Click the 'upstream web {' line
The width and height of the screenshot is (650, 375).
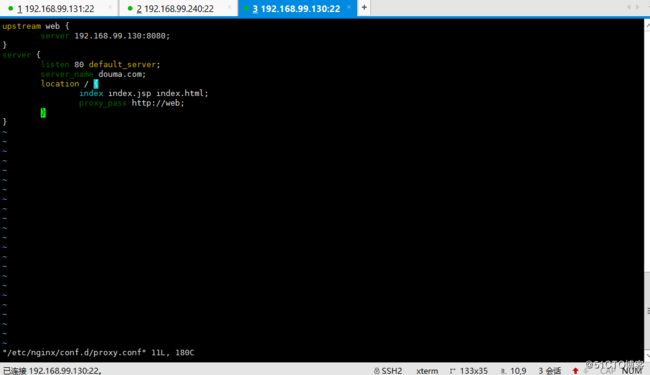point(36,26)
